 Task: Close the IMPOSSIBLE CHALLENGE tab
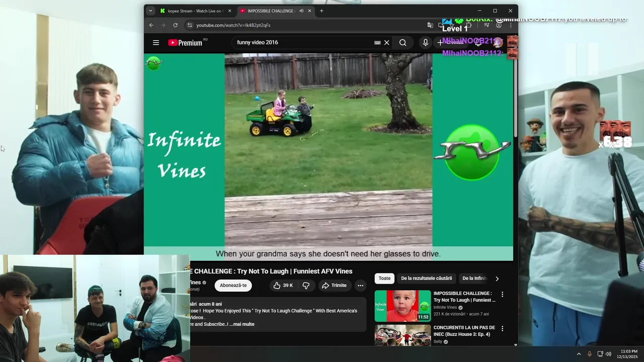310,11
